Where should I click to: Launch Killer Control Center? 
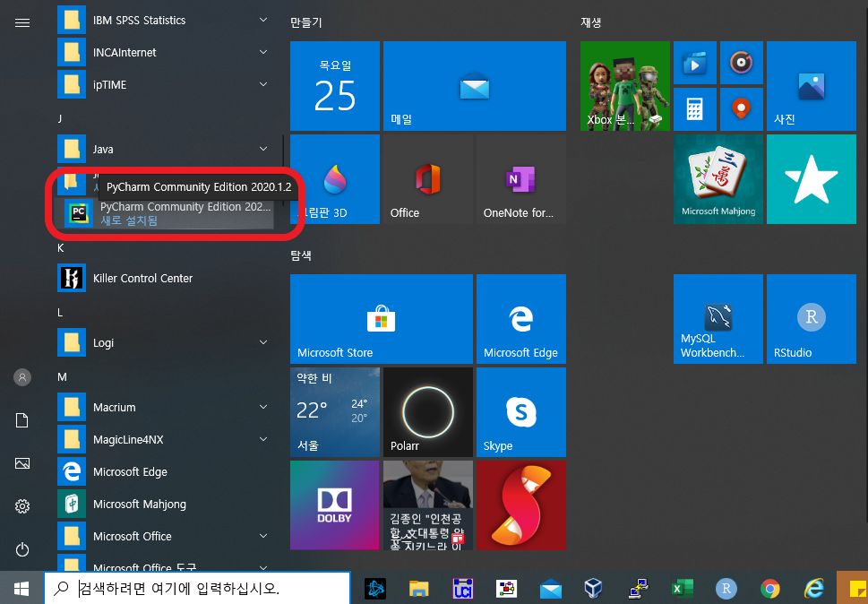pyautogui.click(x=165, y=278)
